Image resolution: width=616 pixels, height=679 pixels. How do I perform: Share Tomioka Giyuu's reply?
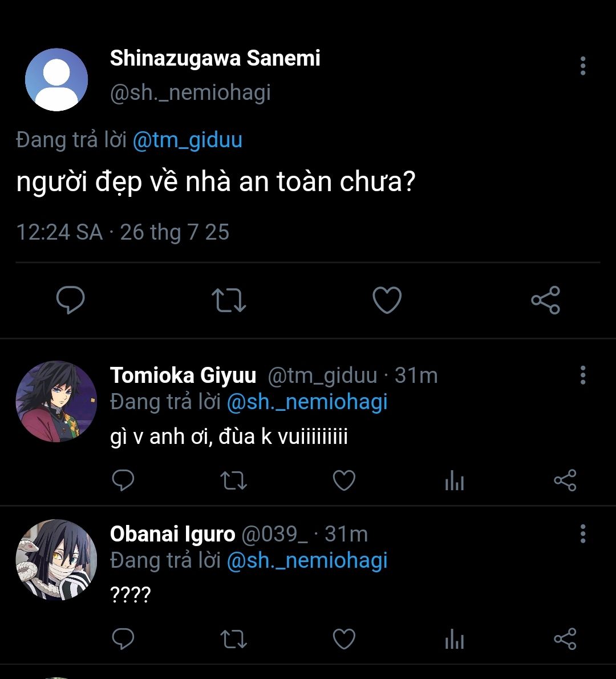click(565, 481)
